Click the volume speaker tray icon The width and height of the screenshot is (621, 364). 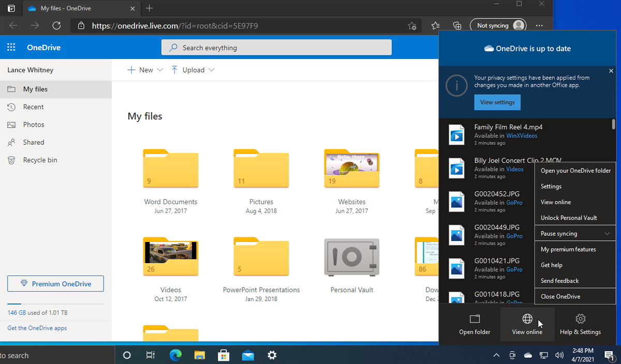coord(559,355)
